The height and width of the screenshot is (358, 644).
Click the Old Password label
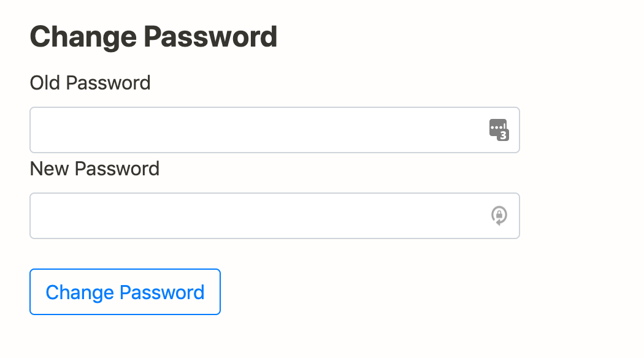90,83
